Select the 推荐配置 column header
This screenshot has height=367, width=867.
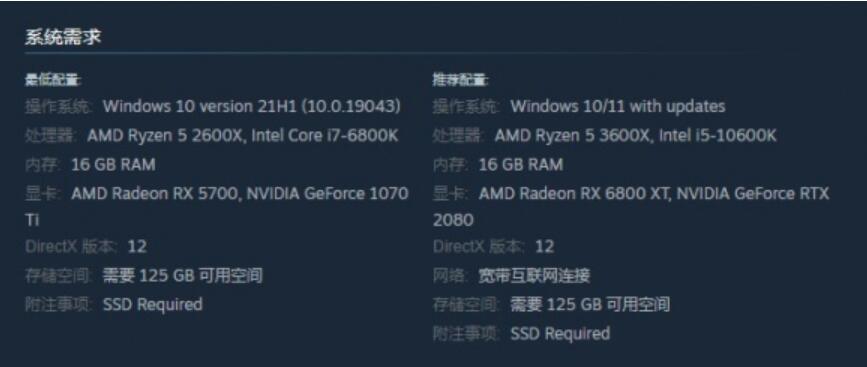coord(461,81)
